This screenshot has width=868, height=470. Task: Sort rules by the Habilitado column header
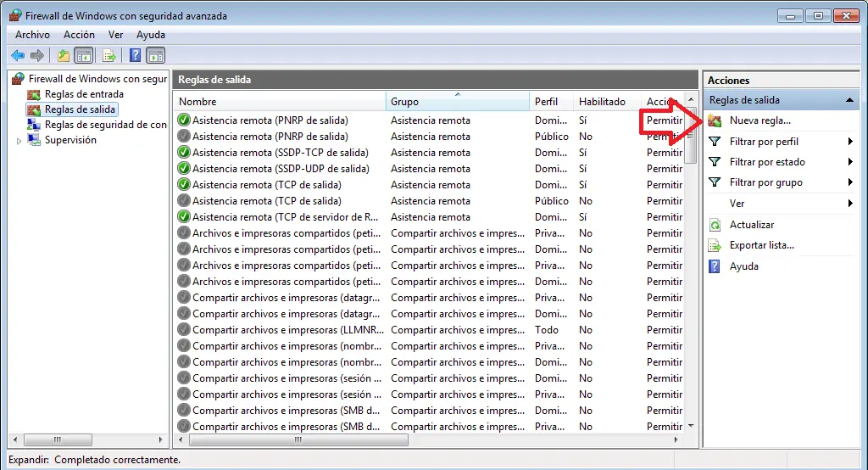coord(607,102)
